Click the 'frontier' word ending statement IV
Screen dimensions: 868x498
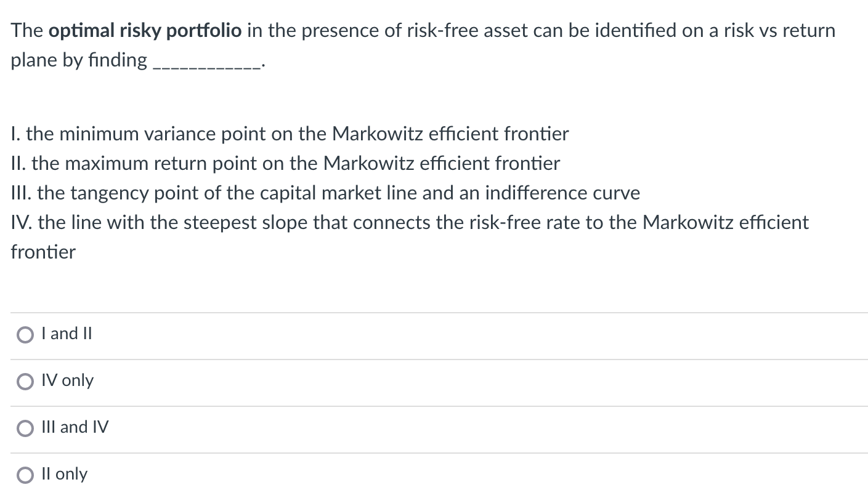(43, 252)
